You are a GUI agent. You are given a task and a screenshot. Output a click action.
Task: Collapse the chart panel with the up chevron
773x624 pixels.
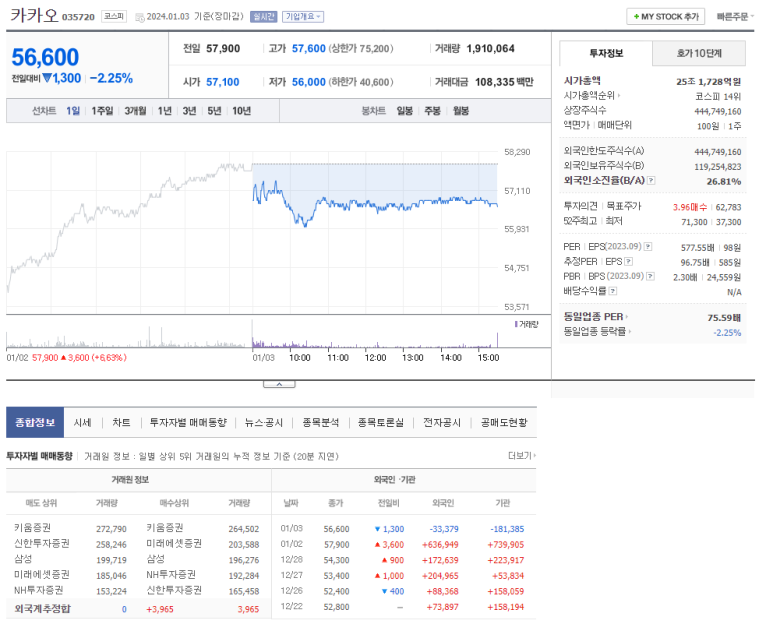pyautogui.click(x=279, y=384)
